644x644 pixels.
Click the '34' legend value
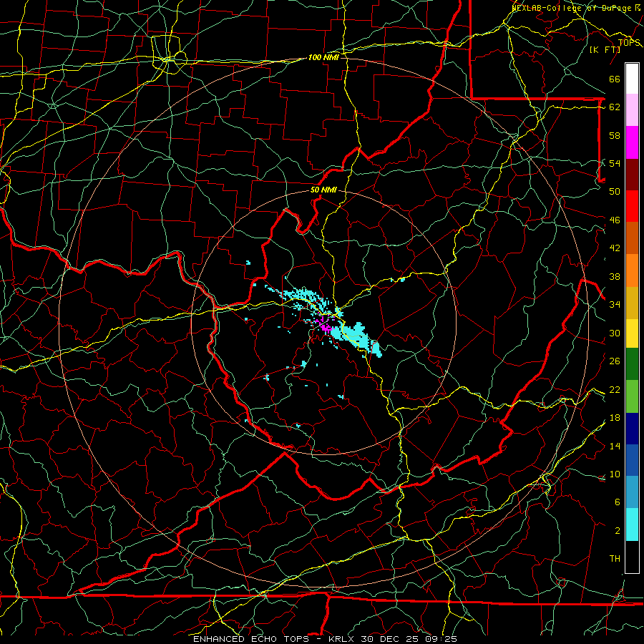click(x=615, y=304)
